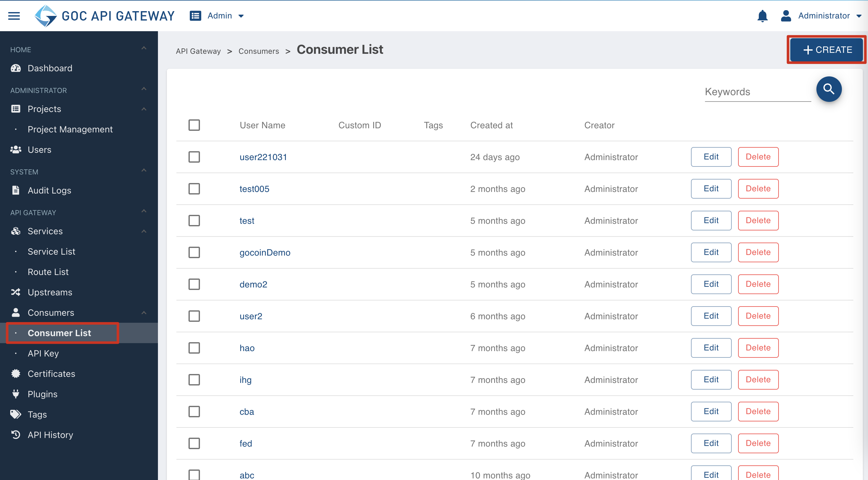Viewport: 868px width, 480px height.
Task: Click the notifications bell icon
Action: (x=762, y=16)
